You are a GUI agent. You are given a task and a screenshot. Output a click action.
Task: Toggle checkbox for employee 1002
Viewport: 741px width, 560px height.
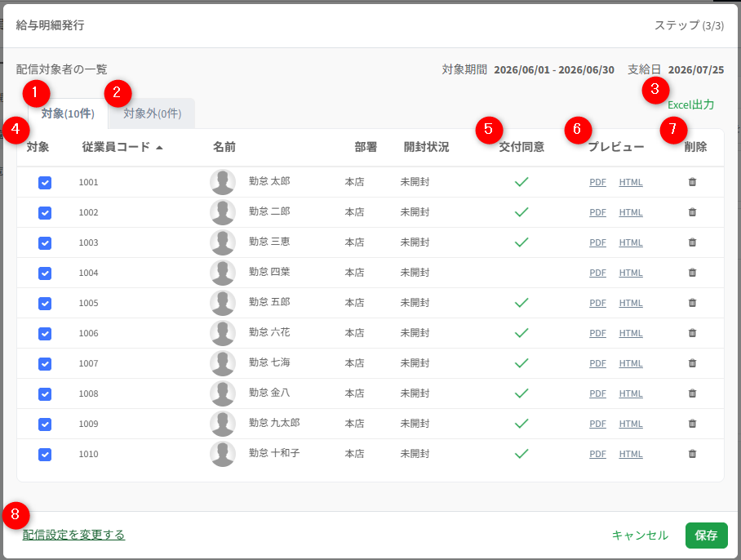[x=45, y=213]
